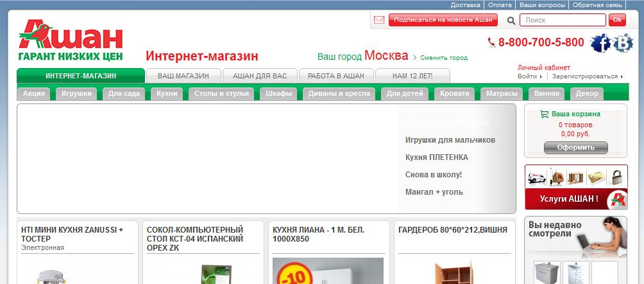Open the Диваны и кресла category

point(339,93)
